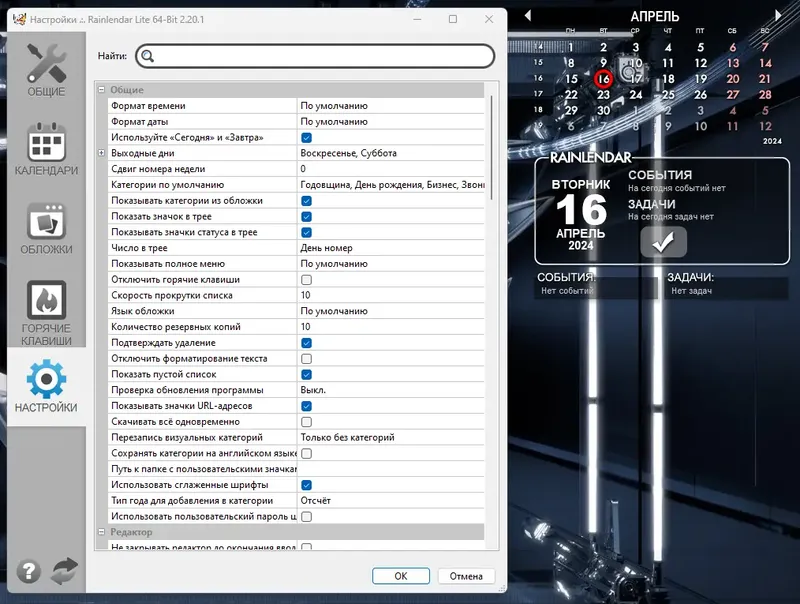The height and width of the screenshot is (604, 800).
Task: Click the search magnifier icon
Action: click(x=147, y=56)
